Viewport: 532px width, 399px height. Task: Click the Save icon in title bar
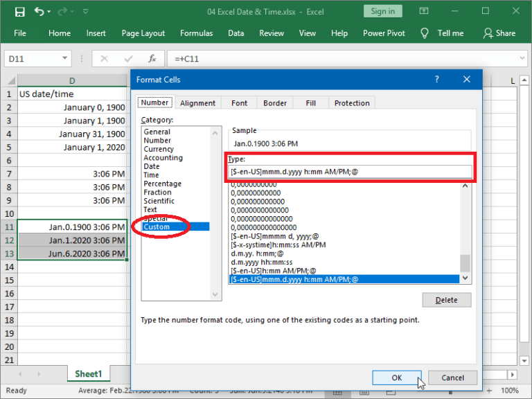point(19,12)
